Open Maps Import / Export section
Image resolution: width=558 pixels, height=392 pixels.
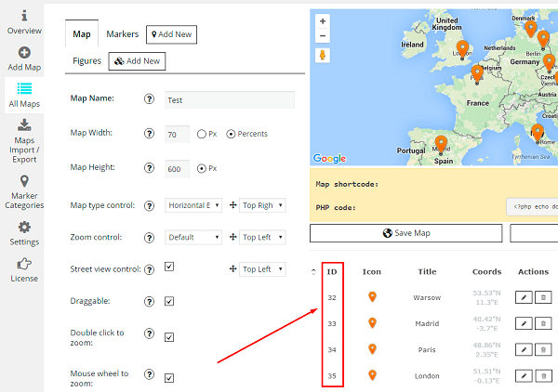[24, 141]
